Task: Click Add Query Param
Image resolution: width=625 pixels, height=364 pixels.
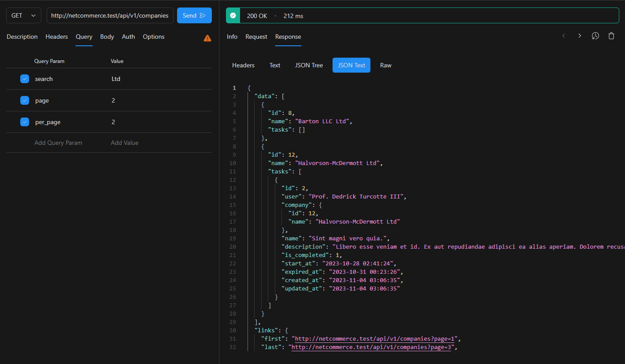Action: click(58, 143)
